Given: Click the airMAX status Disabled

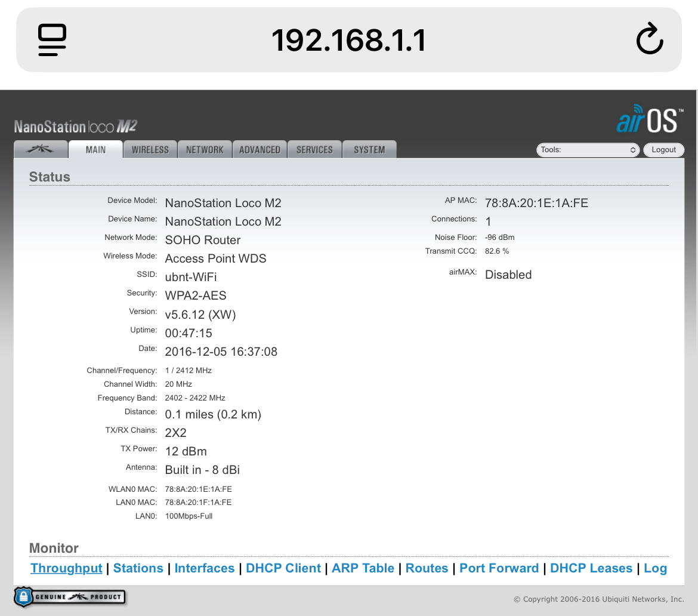Looking at the screenshot, I should 508,275.
